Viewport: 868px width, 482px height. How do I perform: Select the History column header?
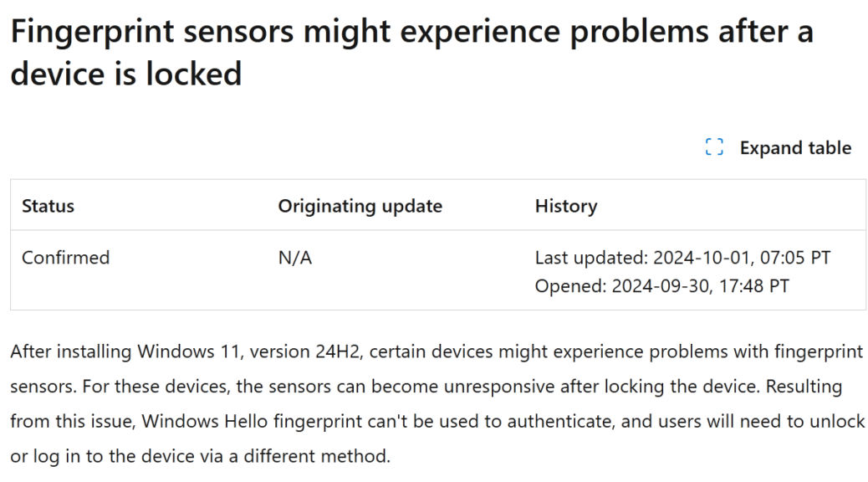566,206
